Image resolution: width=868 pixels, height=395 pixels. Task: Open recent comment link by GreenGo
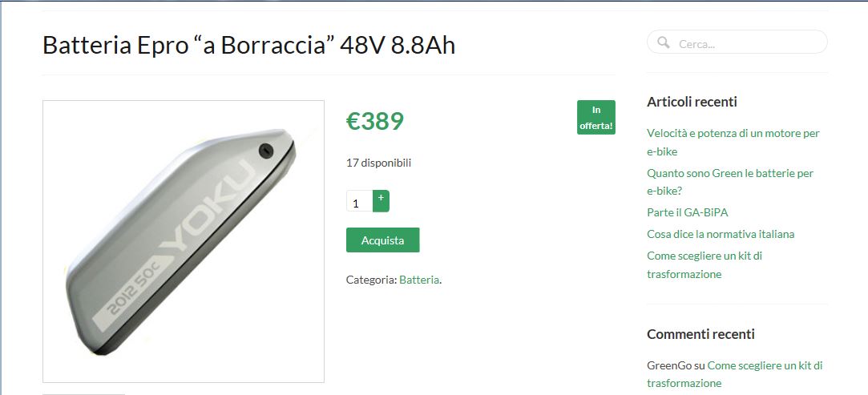735,374
